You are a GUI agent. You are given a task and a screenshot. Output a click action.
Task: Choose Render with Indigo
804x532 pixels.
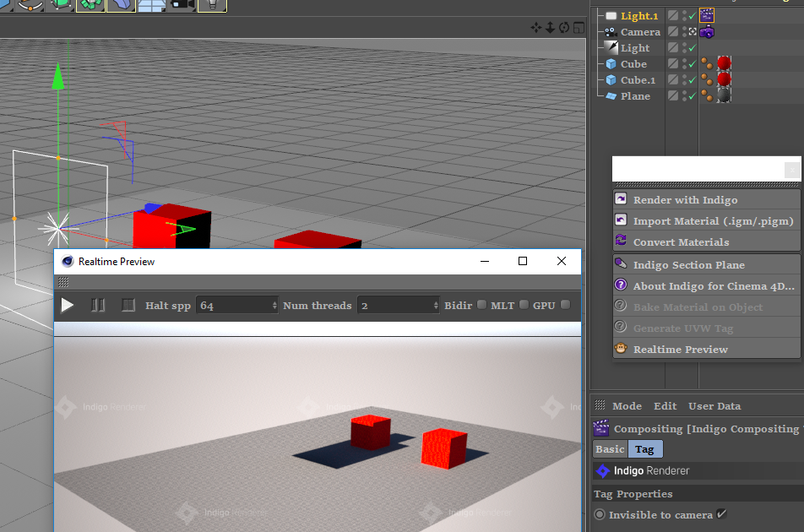(x=685, y=200)
